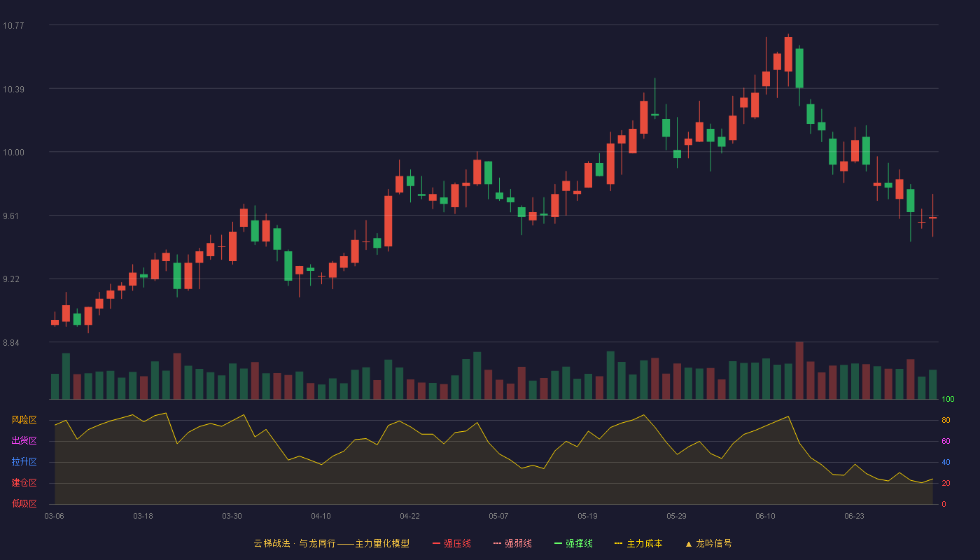Viewport: 980px width, 560px height.
Task: Click the orange 80 indicator scale value
Action: (946, 420)
